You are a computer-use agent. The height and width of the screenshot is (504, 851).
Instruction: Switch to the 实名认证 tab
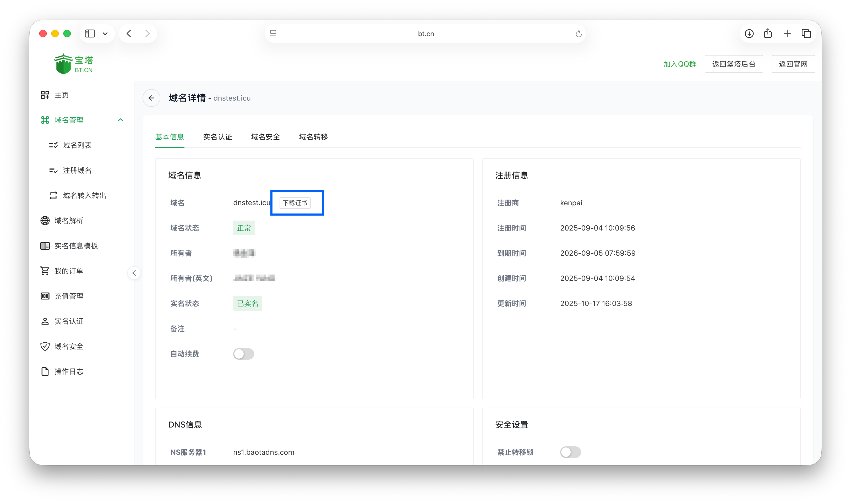pyautogui.click(x=217, y=137)
